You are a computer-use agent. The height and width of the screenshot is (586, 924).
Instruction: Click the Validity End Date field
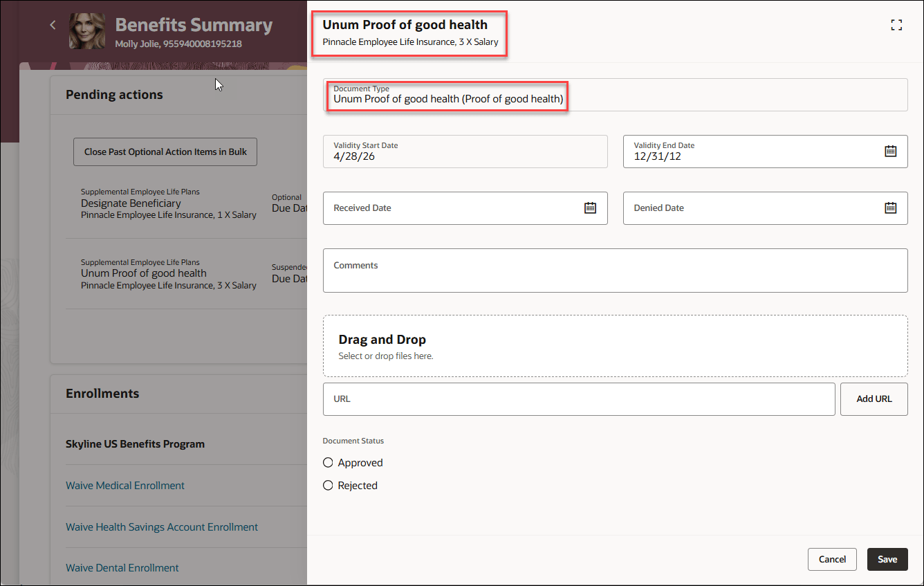[x=765, y=152]
